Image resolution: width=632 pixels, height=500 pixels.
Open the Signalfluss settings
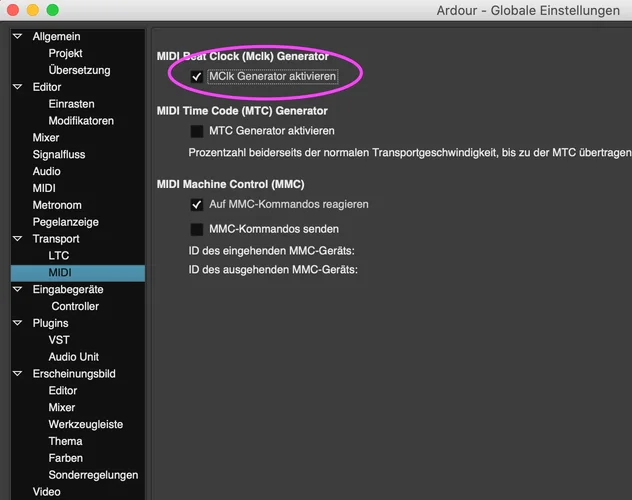point(59,155)
